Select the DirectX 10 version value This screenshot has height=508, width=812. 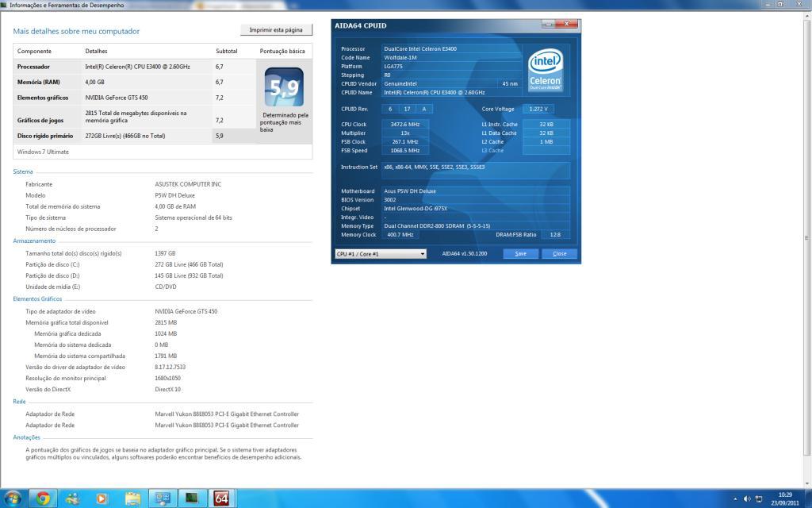tap(168, 389)
